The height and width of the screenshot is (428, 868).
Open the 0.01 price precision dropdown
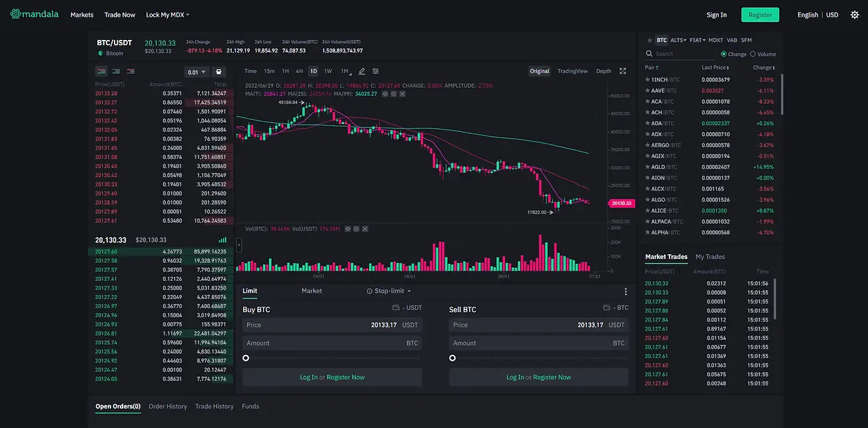click(x=197, y=72)
